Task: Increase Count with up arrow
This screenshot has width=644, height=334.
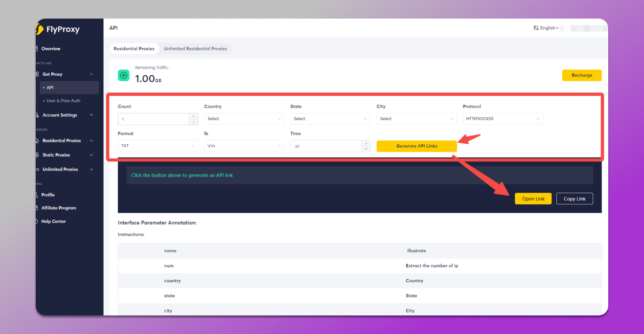Action: click(194, 116)
